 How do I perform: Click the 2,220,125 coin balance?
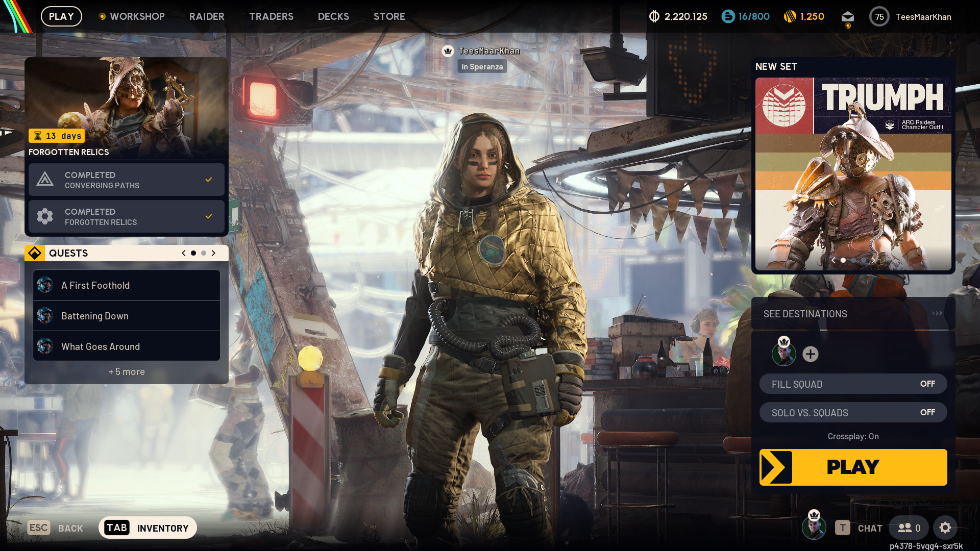(685, 16)
